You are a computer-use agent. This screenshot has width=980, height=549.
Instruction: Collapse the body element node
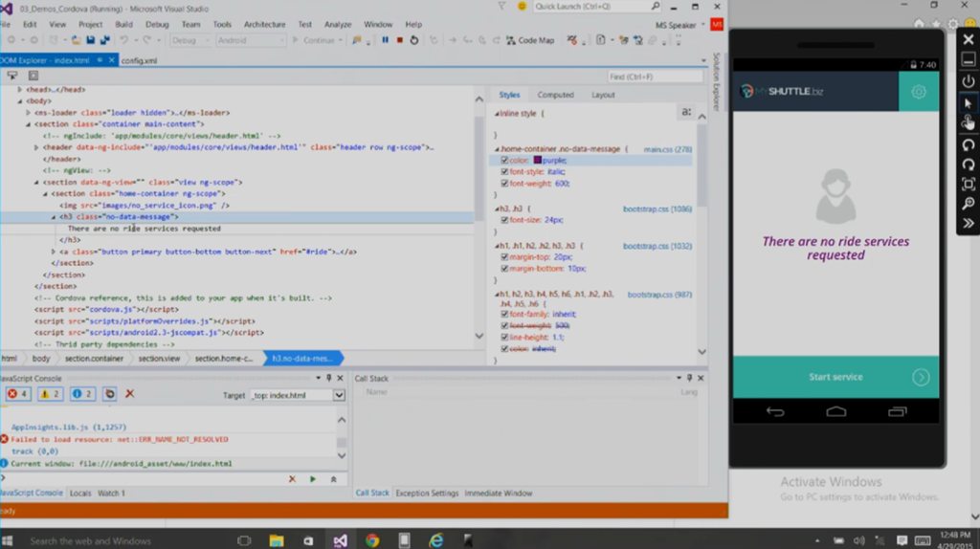click(20, 101)
